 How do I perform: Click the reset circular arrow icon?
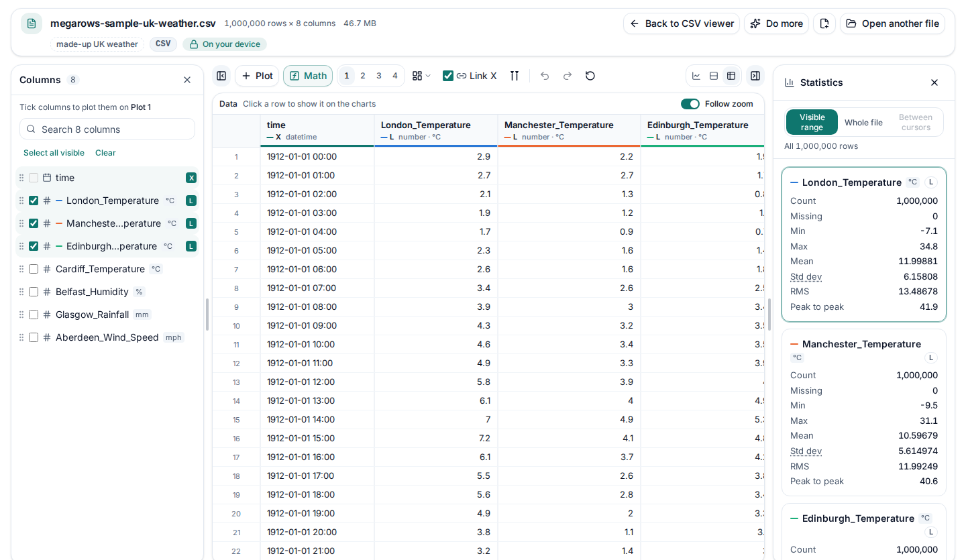coord(590,76)
